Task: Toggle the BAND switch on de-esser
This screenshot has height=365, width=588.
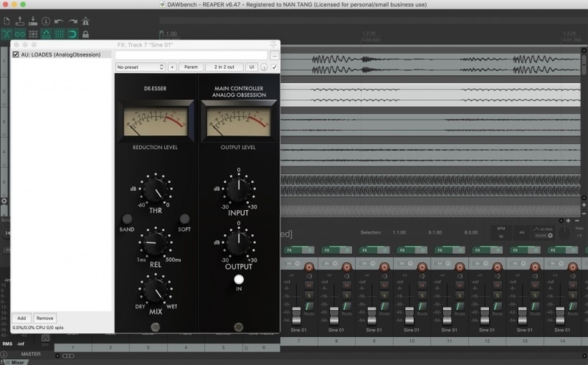Action: click(x=127, y=218)
